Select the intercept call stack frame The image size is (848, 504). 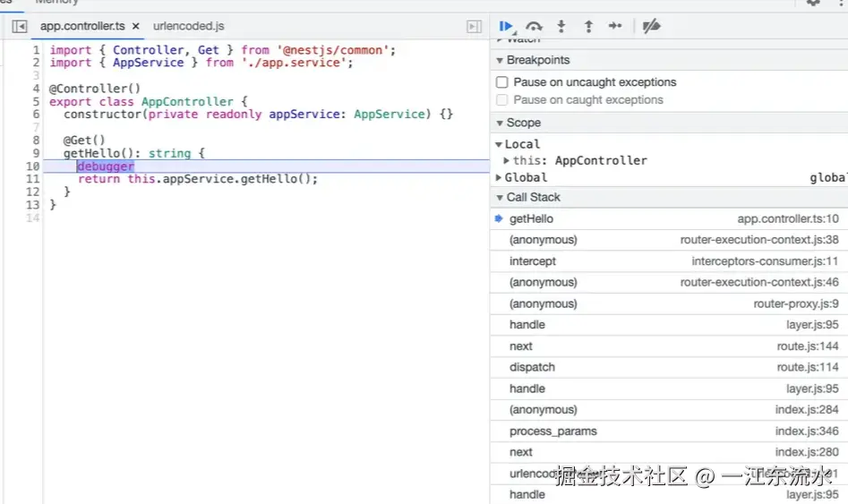[669, 261]
